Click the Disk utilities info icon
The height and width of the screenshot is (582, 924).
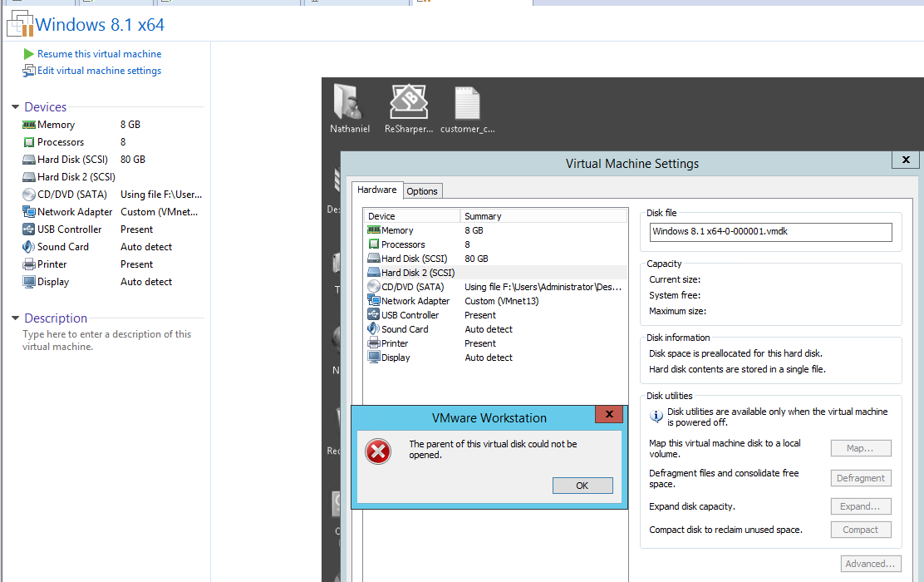pos(656,417)
